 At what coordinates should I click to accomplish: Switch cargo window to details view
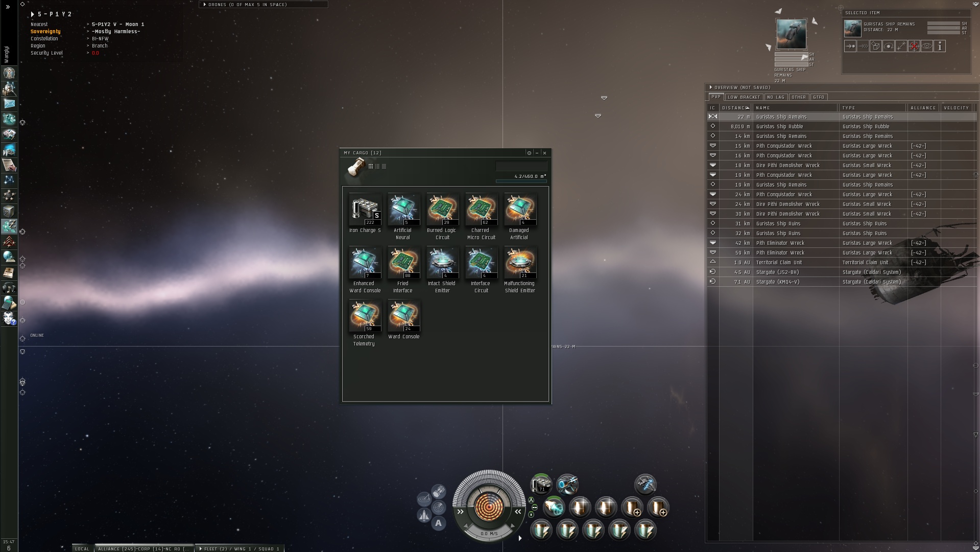pos(377,167)
